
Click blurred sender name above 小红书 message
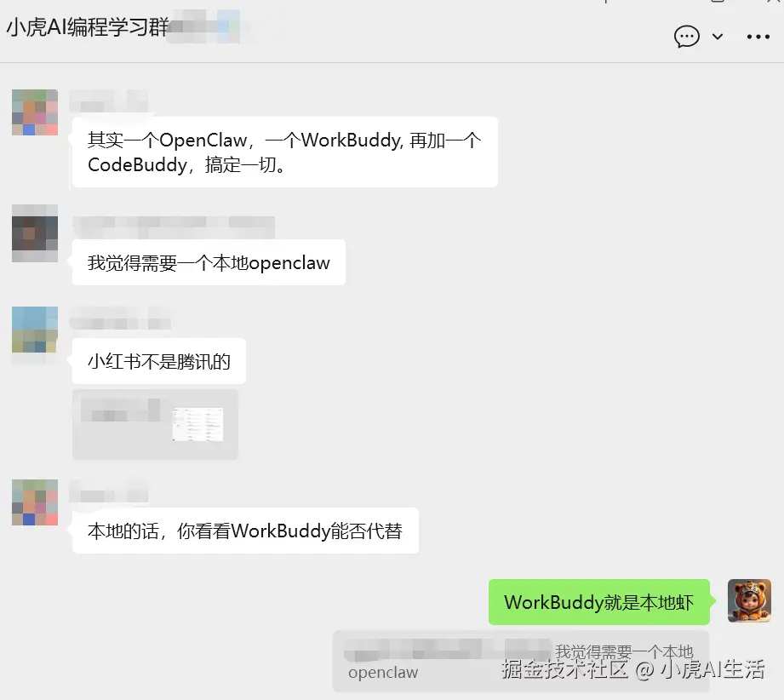(121, 318)
